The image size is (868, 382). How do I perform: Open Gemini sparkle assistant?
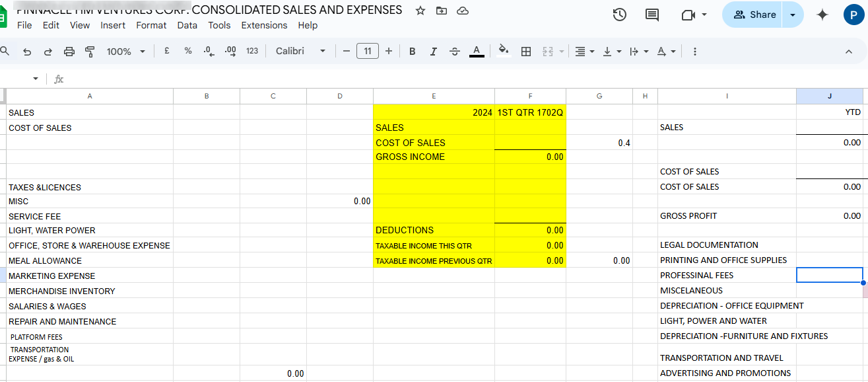[822, 15]
